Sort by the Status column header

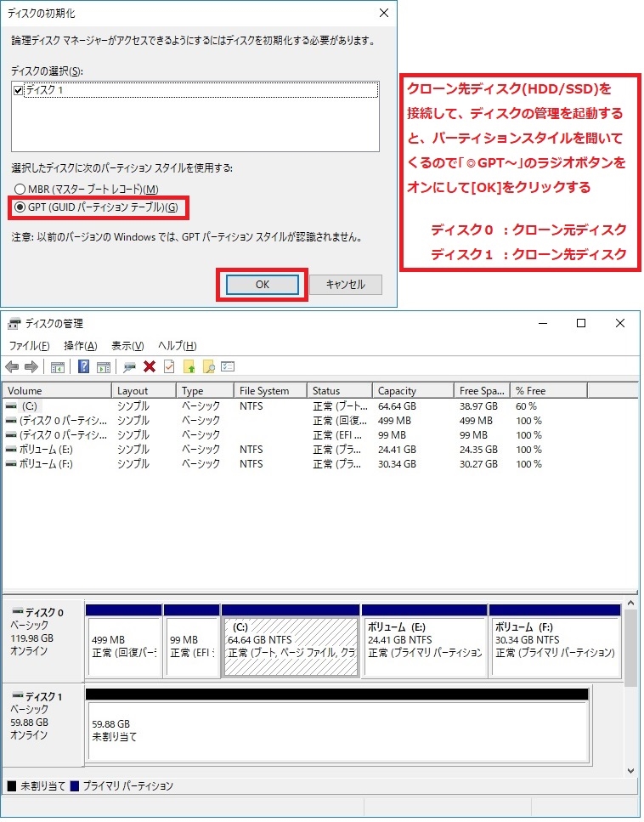point(340,390)
